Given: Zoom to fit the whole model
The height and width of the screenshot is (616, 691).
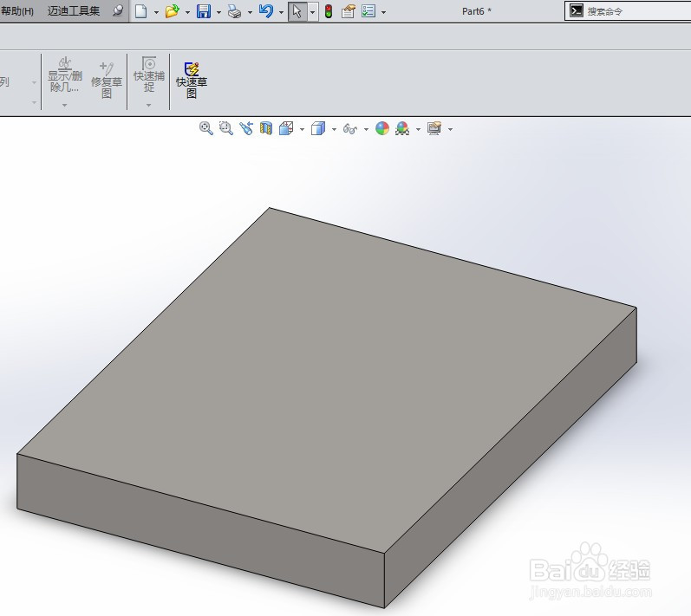Looking at the screenshot, I should click(x=205, y=128).
